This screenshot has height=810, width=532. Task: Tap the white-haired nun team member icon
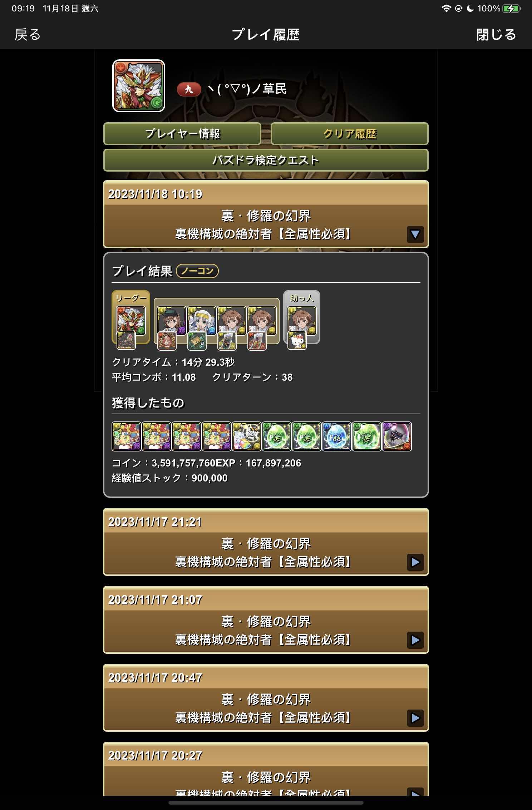(x=202, y=320)
